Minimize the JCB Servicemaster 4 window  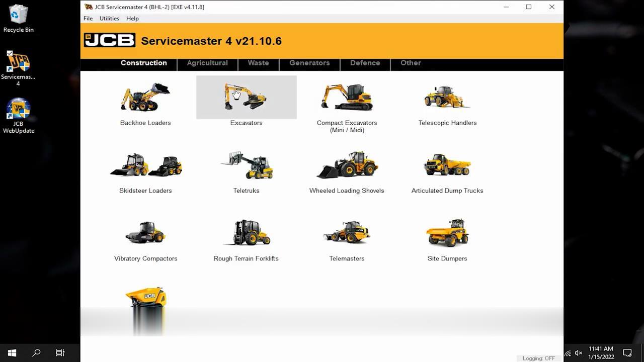[x=506, y=7]
